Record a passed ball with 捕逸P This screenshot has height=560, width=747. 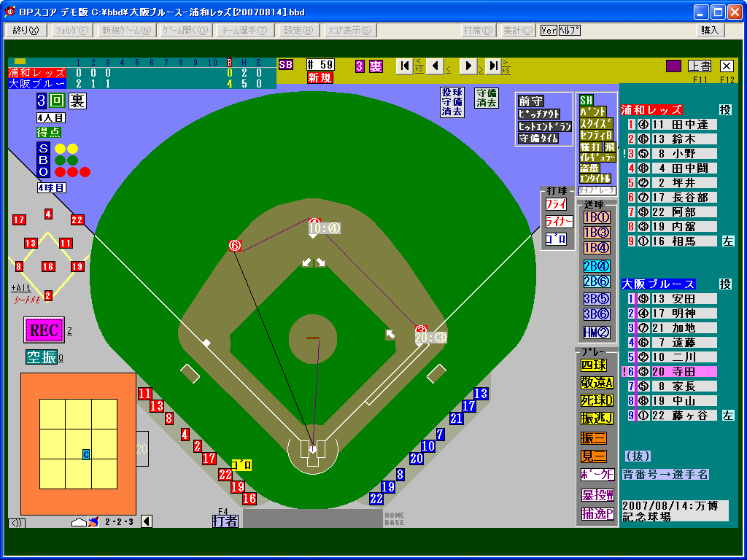[597, 514]
